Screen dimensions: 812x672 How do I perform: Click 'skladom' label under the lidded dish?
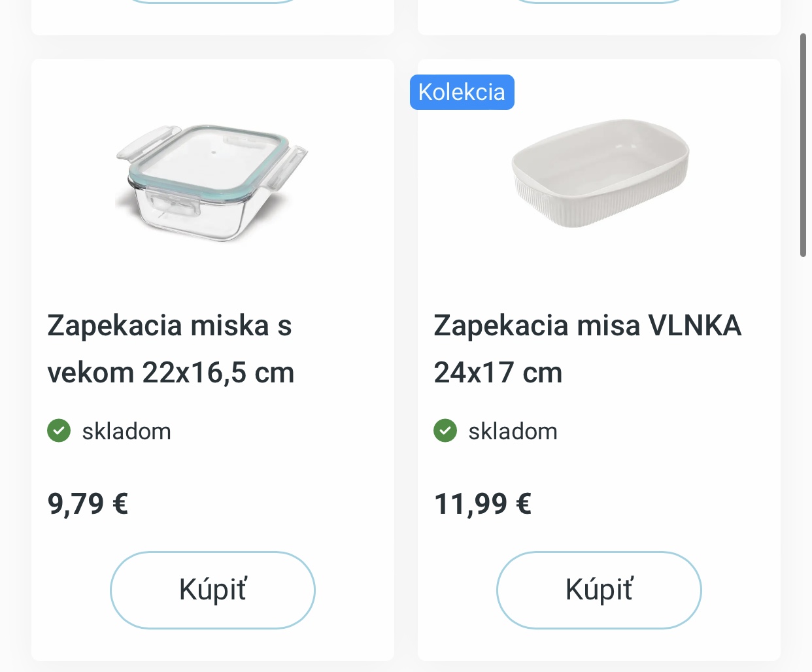click(126, 431)
